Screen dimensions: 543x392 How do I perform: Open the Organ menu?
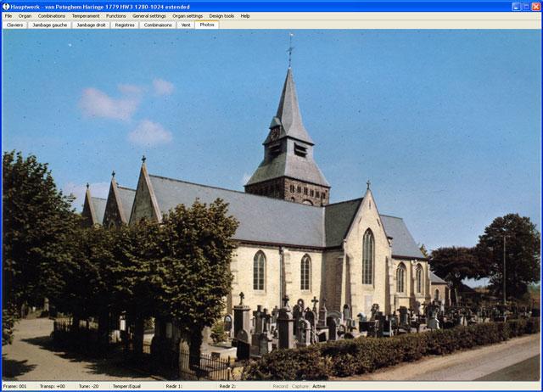point(25,16)
